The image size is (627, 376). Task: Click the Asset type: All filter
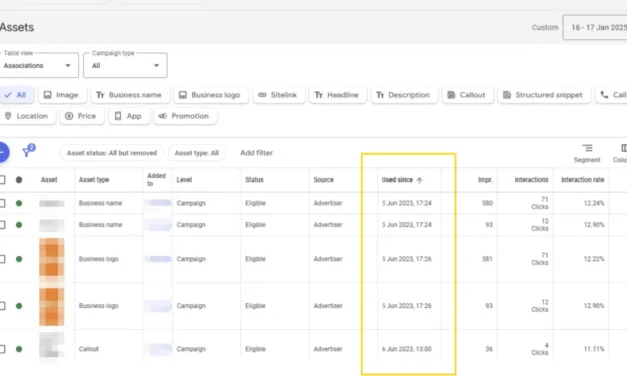[196, 153]
